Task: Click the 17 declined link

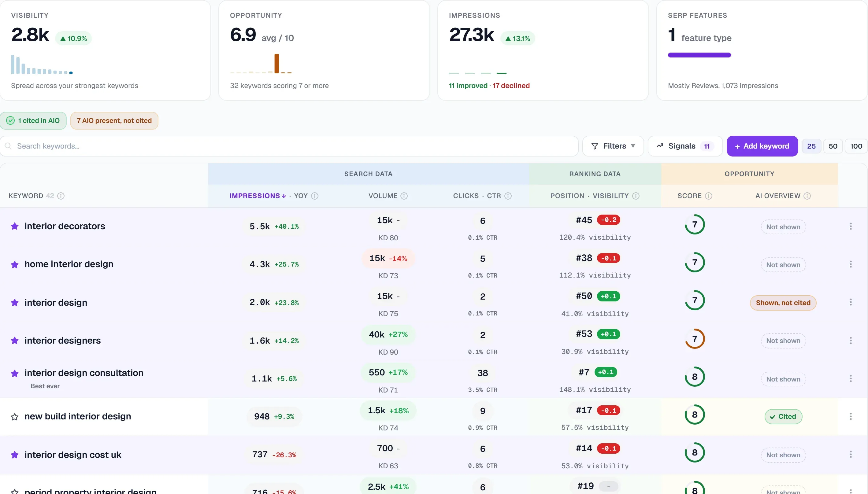Action: [x=511, y=86]
